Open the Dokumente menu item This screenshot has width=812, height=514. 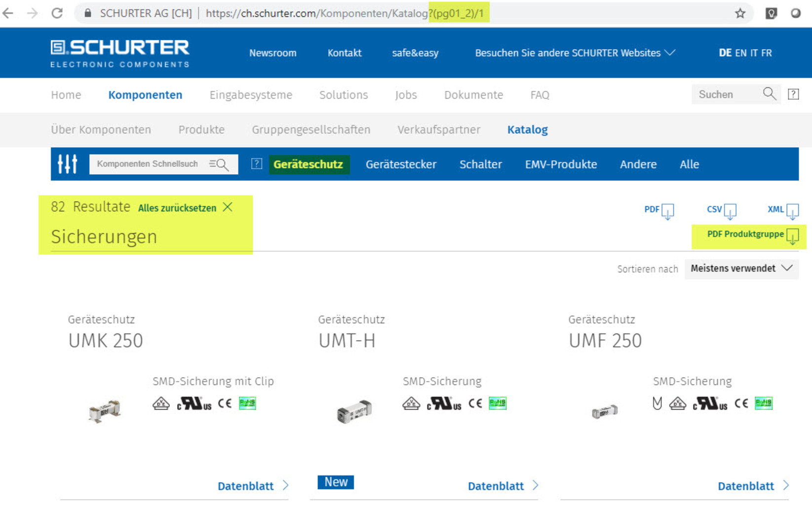click(x=473, y=95)
